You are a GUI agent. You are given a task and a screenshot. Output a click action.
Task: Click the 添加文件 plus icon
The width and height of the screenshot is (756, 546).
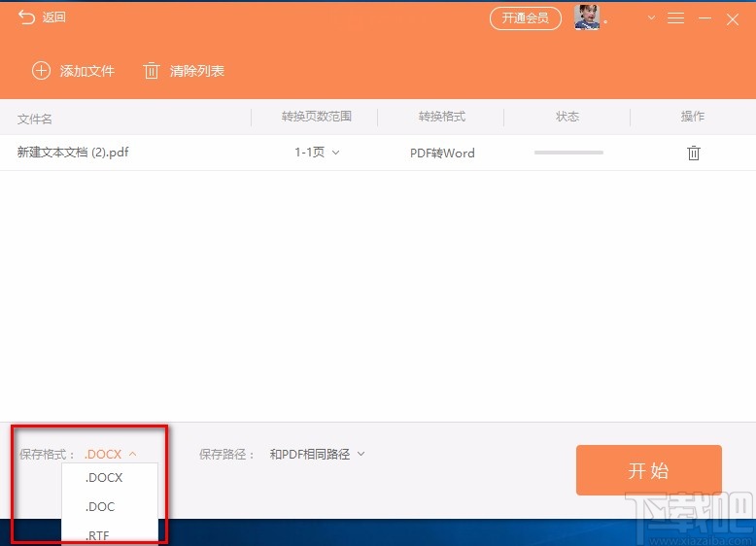click(x=41, y=71)
